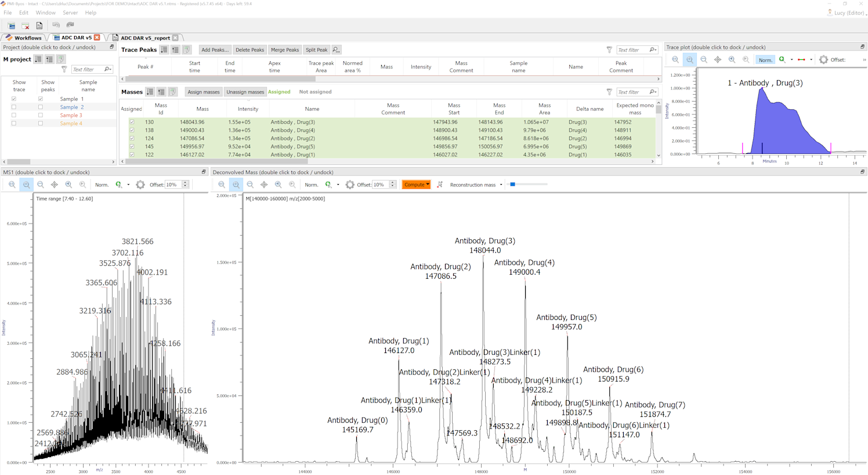This screenshot has height=475, width=868.
Task: Click the Unassign masses button
Action: (x=245, y=92)
